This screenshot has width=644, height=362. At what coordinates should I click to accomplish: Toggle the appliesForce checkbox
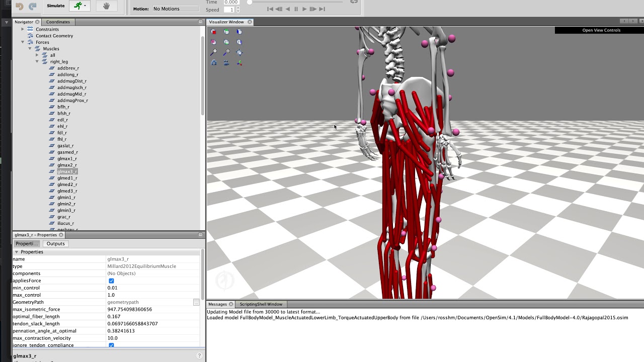pyautogui.click(x=111, y=281)
